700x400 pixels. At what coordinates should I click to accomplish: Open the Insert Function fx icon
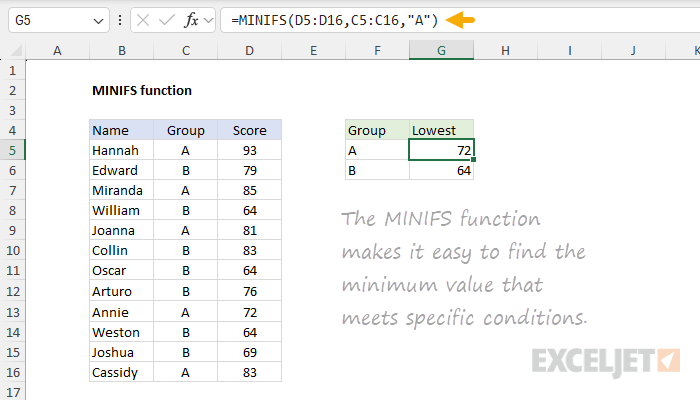coord(191,20)
